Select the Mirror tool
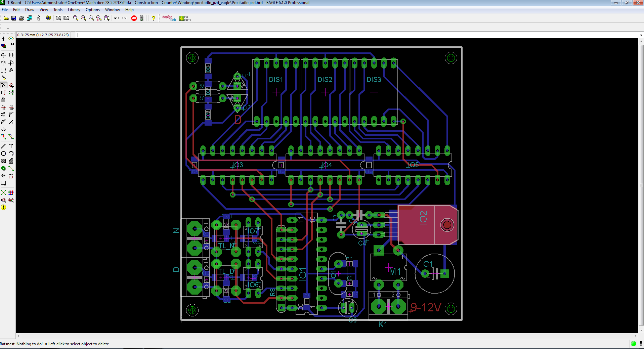The height and width of the screenshot is (349, 644). [3, 63]
